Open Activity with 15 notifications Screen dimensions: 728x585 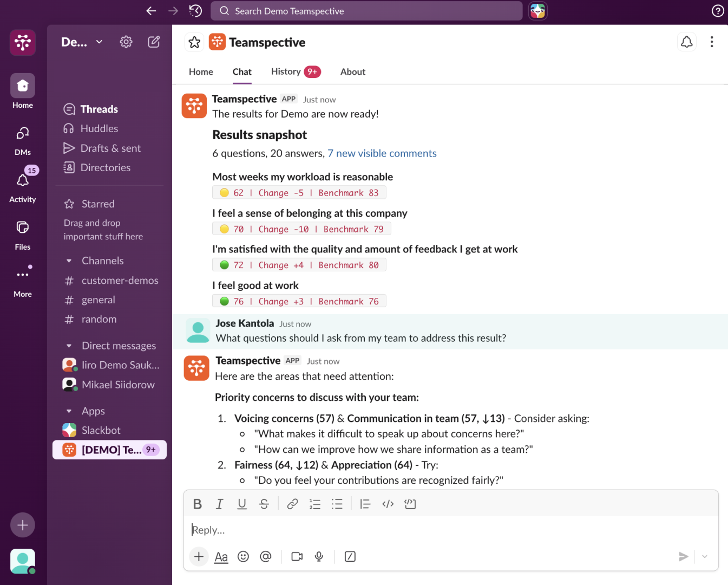pyautogui.click(x=23, y=186)
